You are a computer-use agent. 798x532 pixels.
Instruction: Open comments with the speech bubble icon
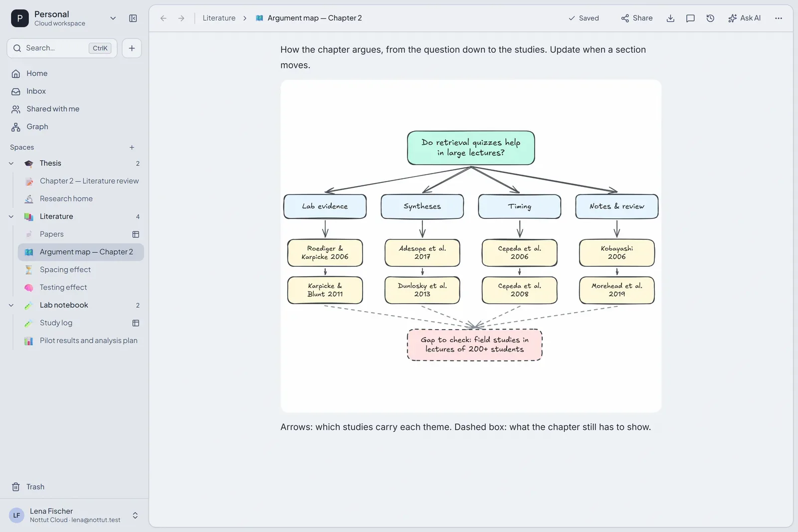691,18
